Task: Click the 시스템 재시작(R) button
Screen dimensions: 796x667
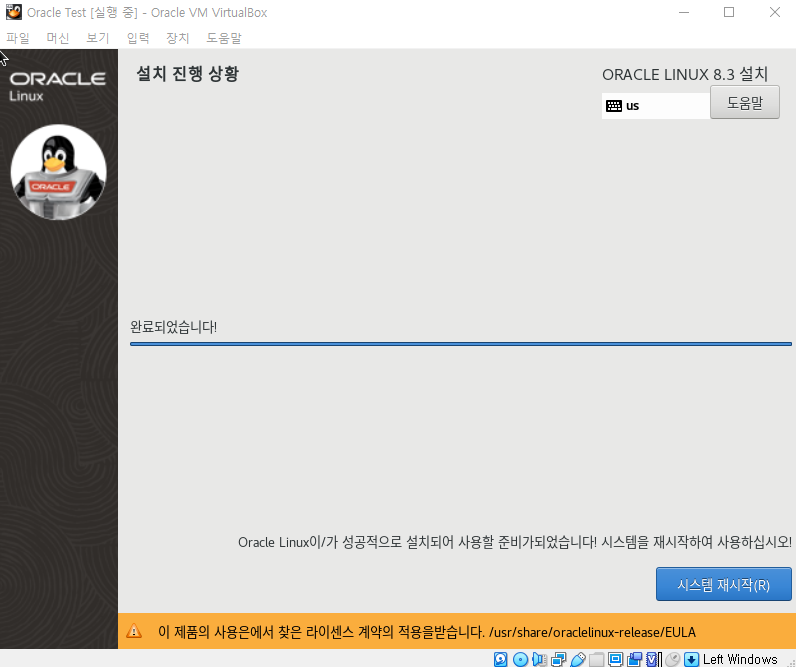Action: point(723,584)
